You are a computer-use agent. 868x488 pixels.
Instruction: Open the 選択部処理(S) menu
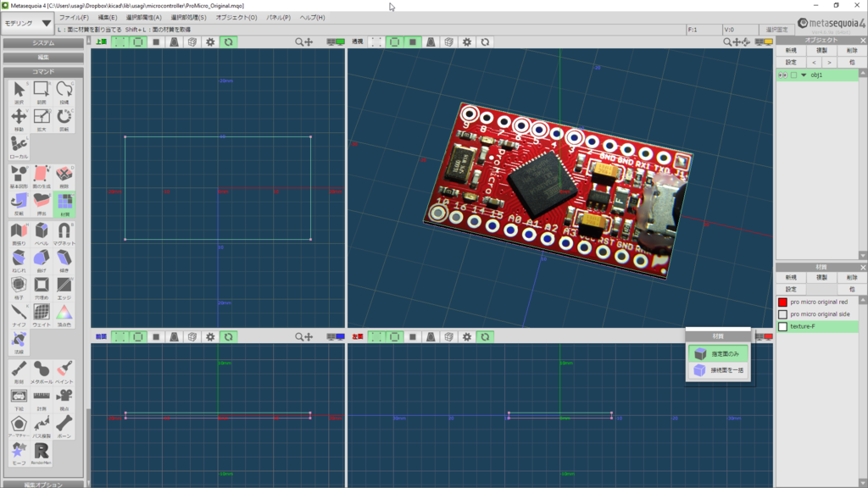(188, 17)
